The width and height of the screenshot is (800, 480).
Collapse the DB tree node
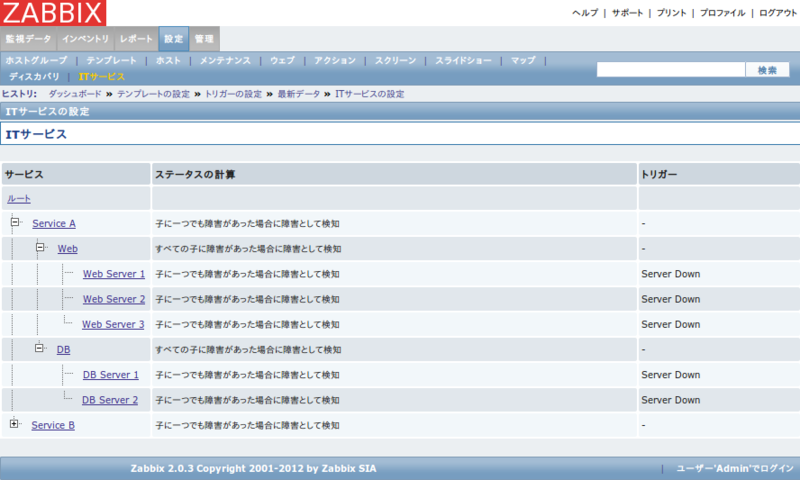(39, 348)
